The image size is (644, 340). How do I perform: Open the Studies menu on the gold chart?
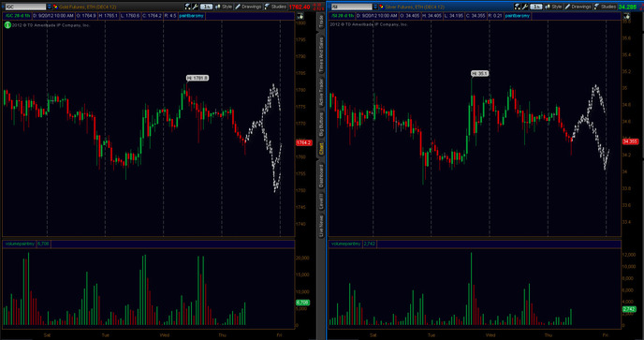coord(275,7)
